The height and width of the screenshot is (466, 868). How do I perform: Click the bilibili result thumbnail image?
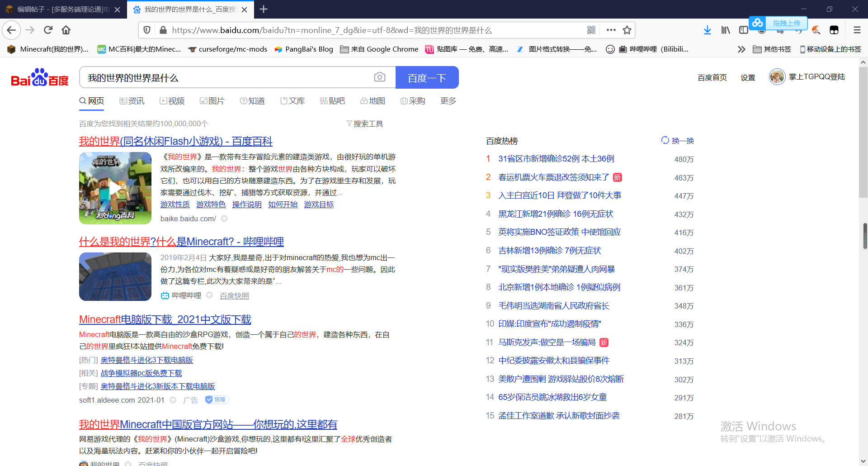pyautogui.click(x=115, y=276)
